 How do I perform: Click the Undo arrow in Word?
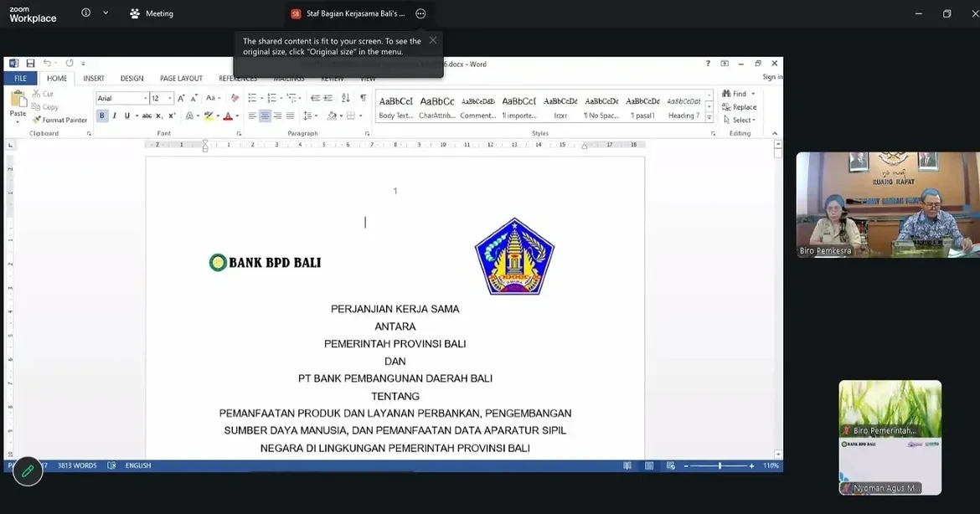tap(46, 63)
